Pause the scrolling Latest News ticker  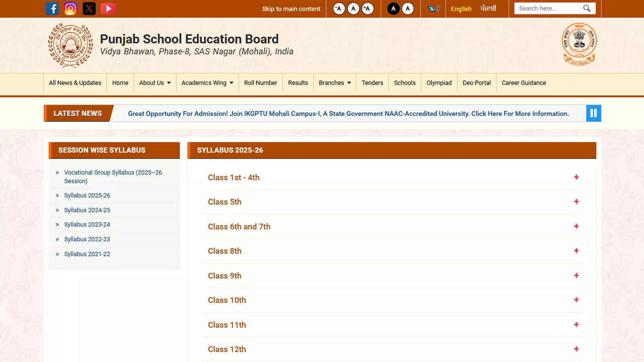point(593,113)
